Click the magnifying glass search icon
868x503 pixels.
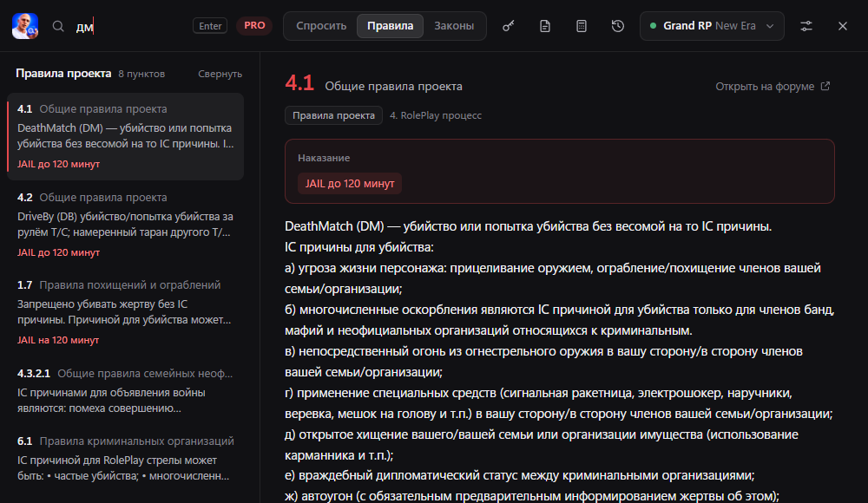pos(58,26)
